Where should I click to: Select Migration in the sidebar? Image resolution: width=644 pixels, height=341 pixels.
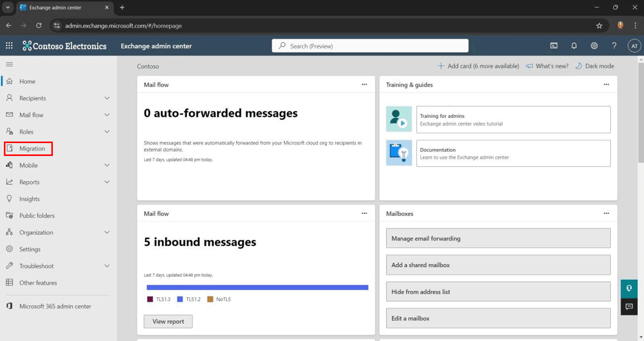(x=32, y=149)
